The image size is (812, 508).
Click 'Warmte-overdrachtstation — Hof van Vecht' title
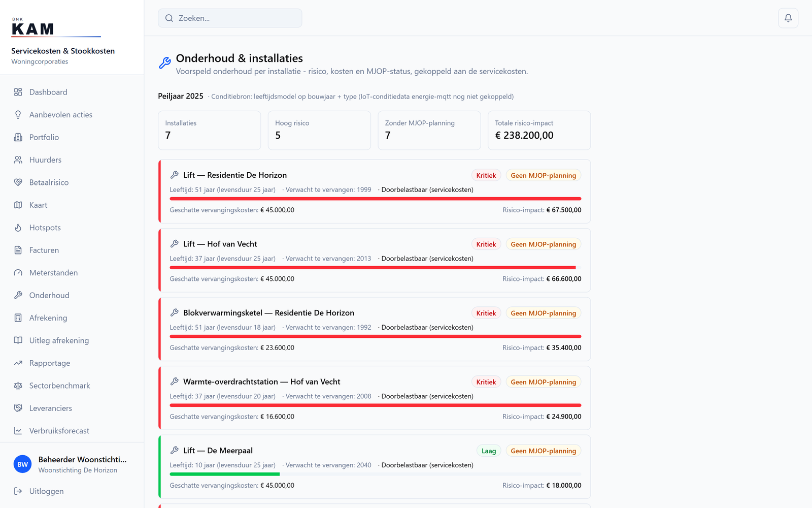(x=262, y=382)
